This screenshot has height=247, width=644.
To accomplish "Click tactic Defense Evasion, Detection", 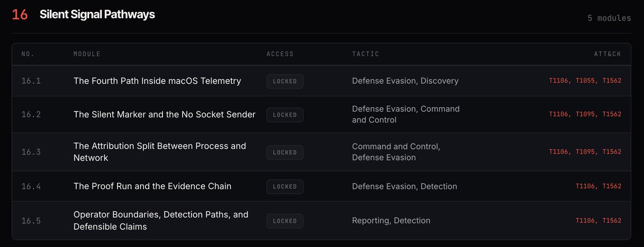I will 405,186.
